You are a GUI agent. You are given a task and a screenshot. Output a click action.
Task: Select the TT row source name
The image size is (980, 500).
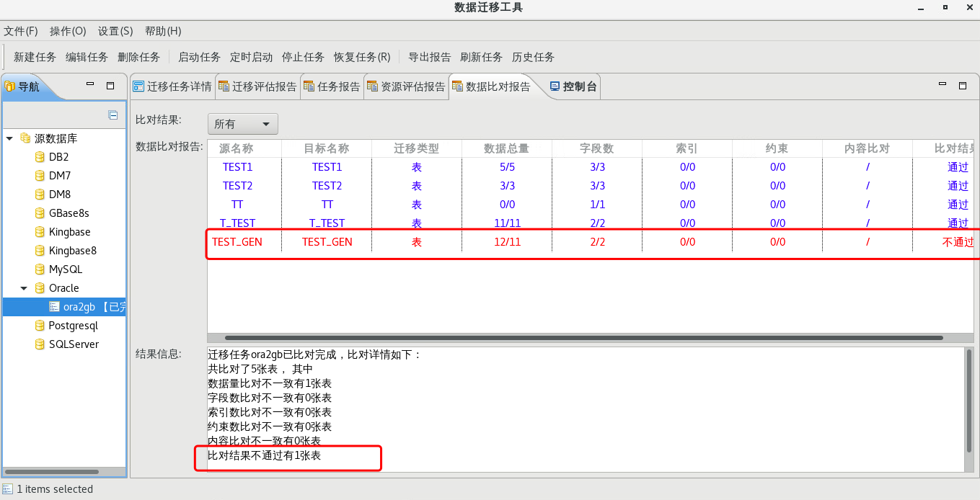[237, 205]
